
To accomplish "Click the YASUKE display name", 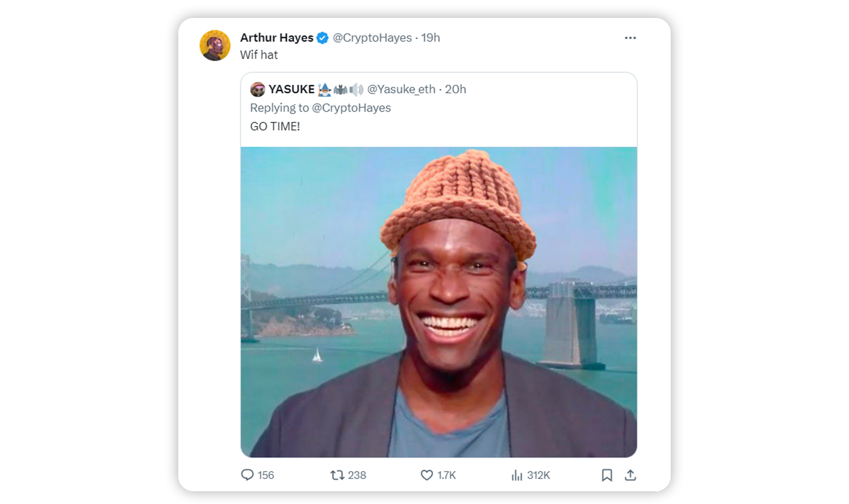I will coord(291,89).
